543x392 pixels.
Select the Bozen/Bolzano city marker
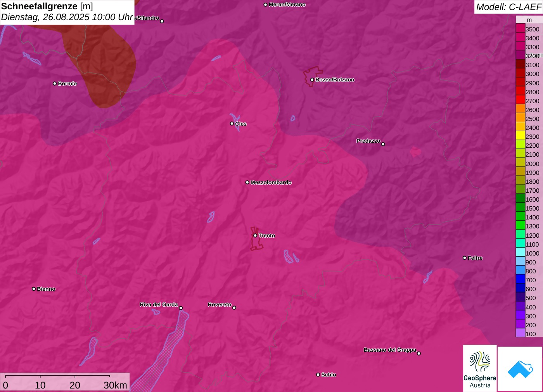(x=312, y=80)
